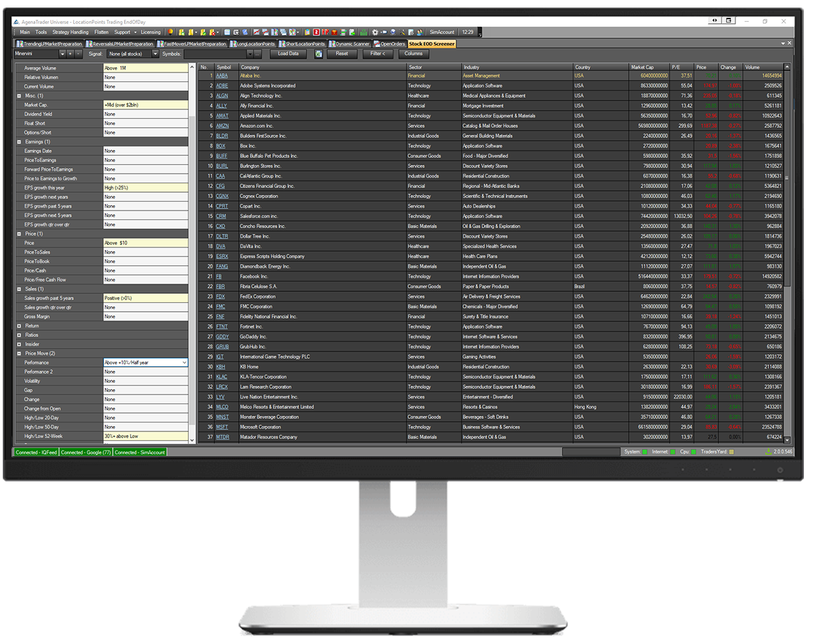Open the High/Low 52-Week filter value
The width and height of the screenshot is (821, 644).
145,436
